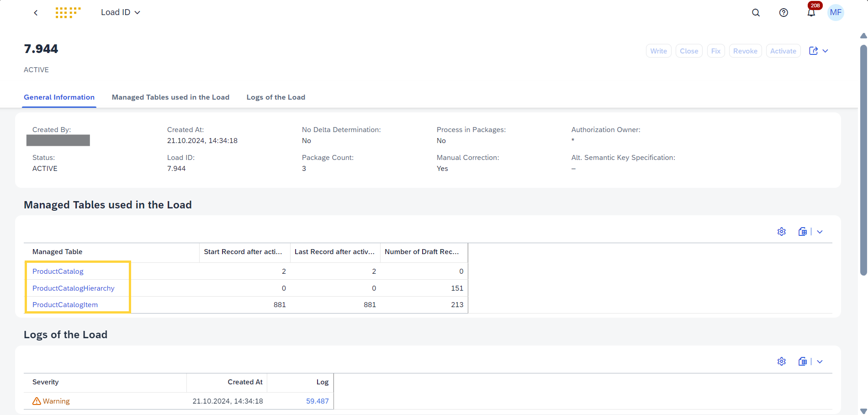Switch to Logs of the Load tab
This screenshot has height=415, width=868.
click(276, 97)
